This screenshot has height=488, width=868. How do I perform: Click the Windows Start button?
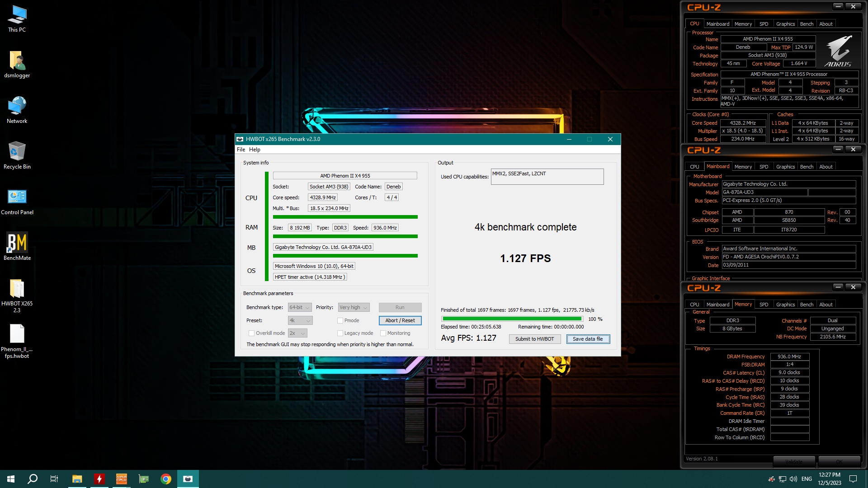11,479
